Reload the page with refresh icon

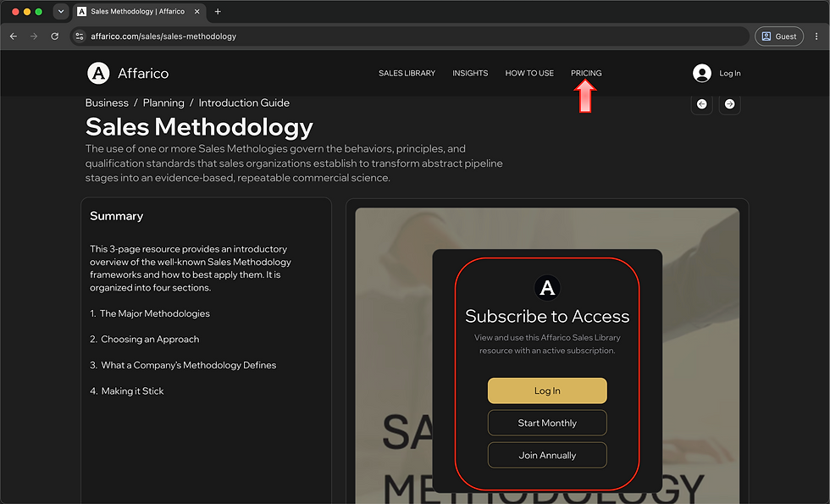pos(54,36)
